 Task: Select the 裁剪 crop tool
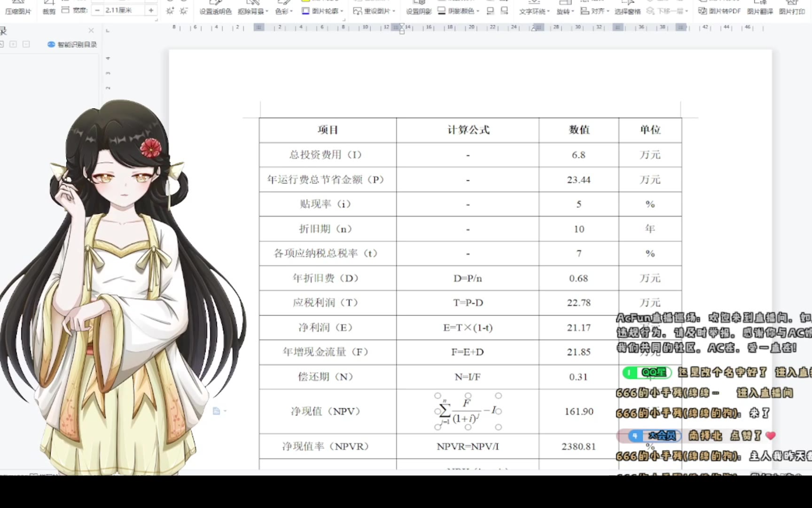point(49,8)
